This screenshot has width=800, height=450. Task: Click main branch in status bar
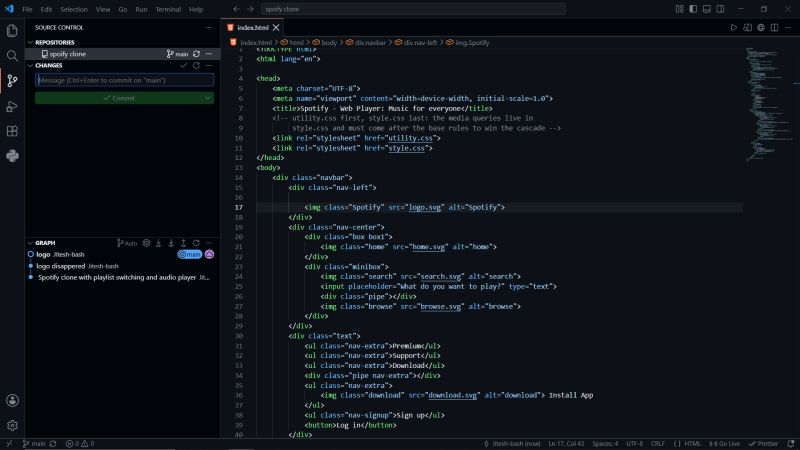click(34, 443)
